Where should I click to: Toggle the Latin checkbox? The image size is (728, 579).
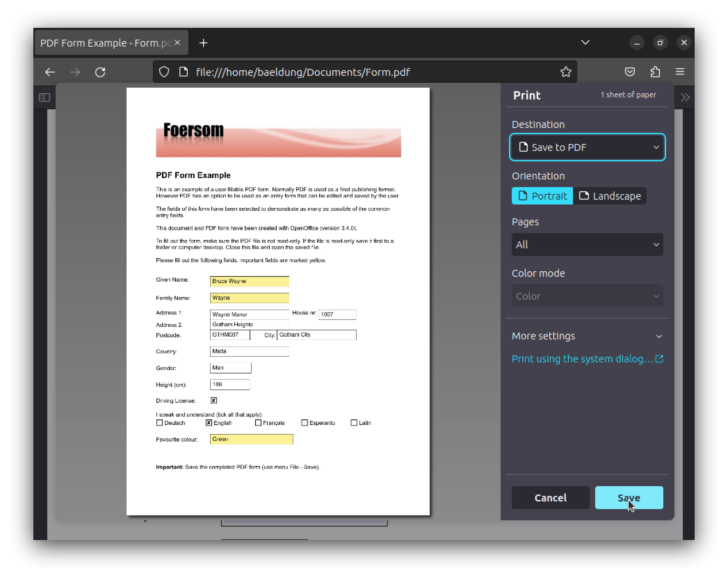pyautogui.click(x=354, y=423)
